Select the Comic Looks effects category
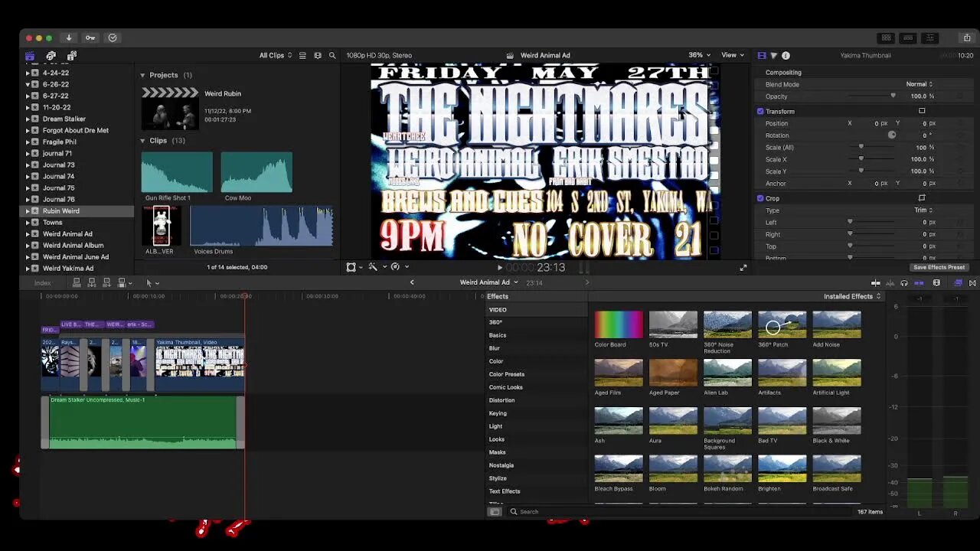Screen dimensions: 980x551 coord(506,387)
